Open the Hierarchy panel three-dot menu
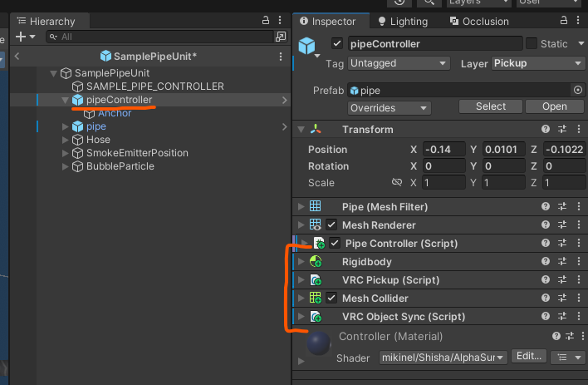Screen dimensions: 588x385 [280, 20]
